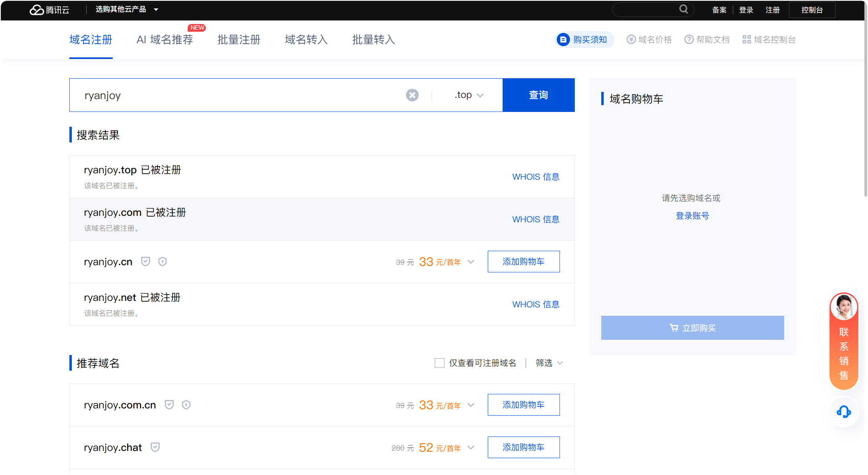The image size is (868, 475).
Task: Click the shield-check icon beside ryanjoy.cn
Action: [x=146, y=262]
